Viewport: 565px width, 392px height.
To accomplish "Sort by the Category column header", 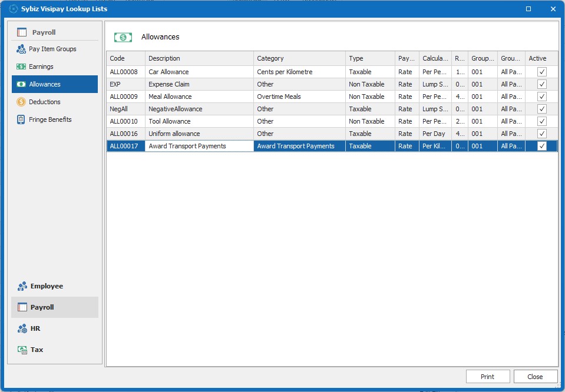I will (x=299, y=58).
